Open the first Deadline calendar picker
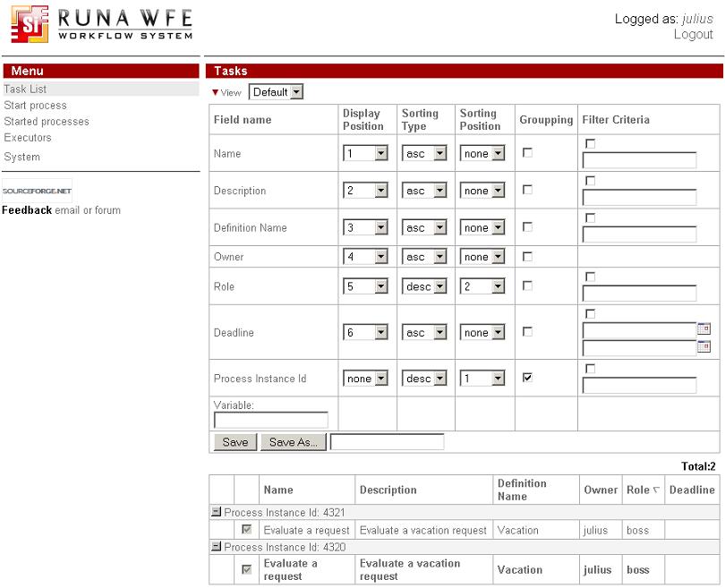The height and width of the screenshot is (588, 725). coord(704,329)
